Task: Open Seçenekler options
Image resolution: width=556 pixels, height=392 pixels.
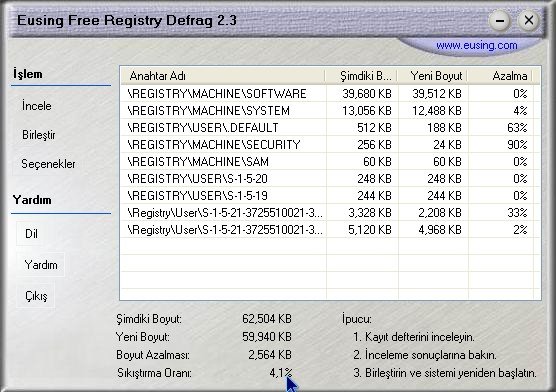Action: click(48, 164)
